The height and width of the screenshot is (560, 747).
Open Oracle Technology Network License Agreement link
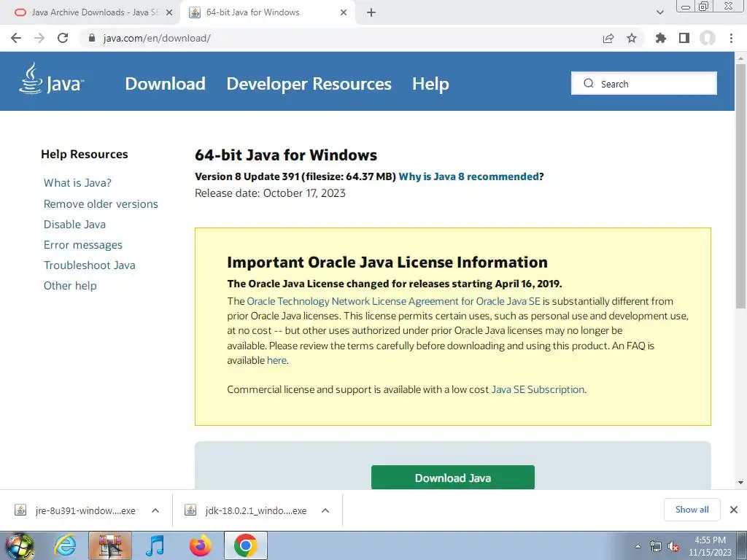(393, 301)
